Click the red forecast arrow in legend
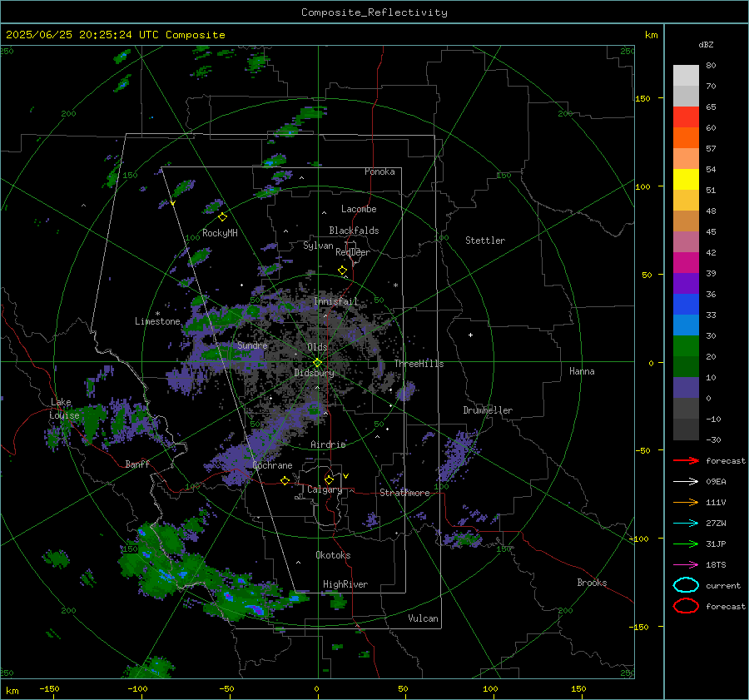The width and height of the screenshot is (749, 700). 686,460
